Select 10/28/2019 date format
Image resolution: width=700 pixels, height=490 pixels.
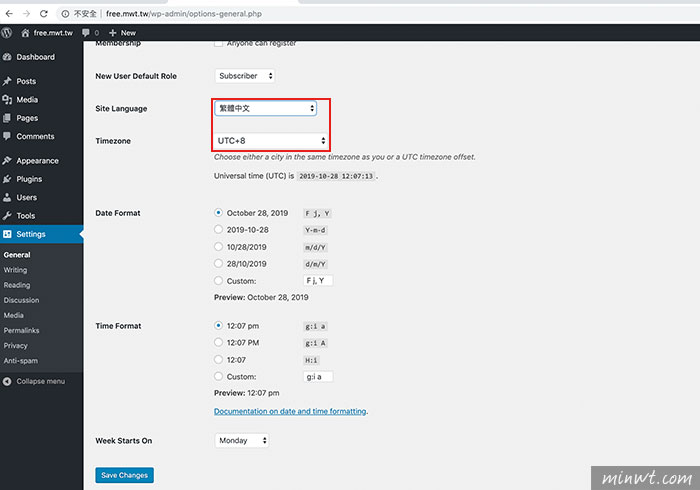[x=218, y=246]
